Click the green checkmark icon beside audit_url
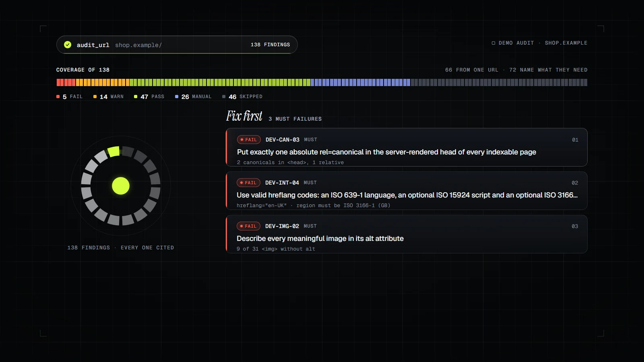Screen dimensions: 644x362 68,45
